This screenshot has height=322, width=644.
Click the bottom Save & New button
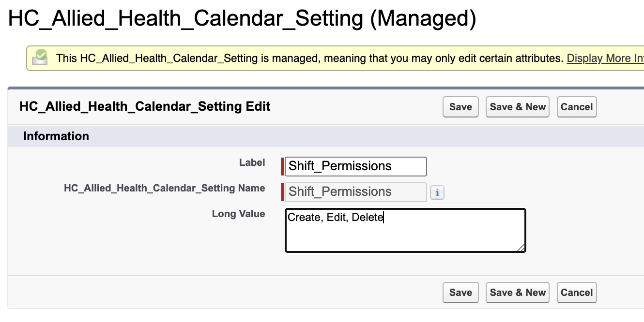pyautogui.click(x=518, y=293)
